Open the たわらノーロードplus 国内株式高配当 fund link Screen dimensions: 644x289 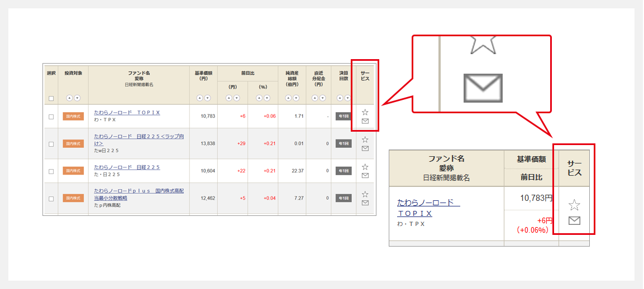click(x=139, y=190)
